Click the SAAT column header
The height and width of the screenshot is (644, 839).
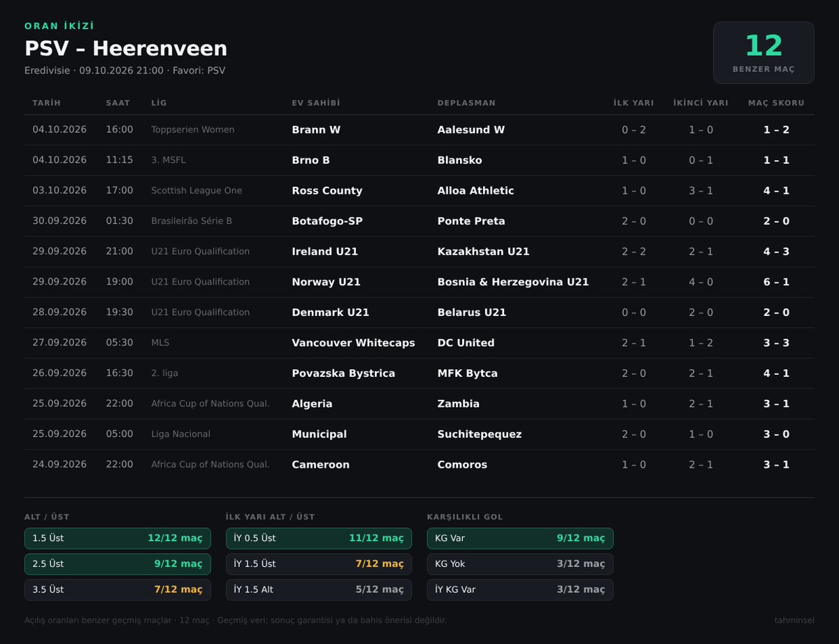pyautogui.click(x=118, y=103)
